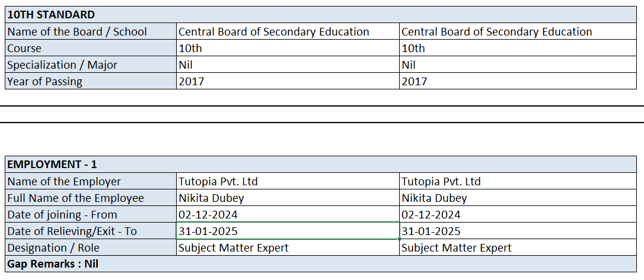
Task: Select the first Subject Matter Expert cell
Action: click(x=234, y=248)
